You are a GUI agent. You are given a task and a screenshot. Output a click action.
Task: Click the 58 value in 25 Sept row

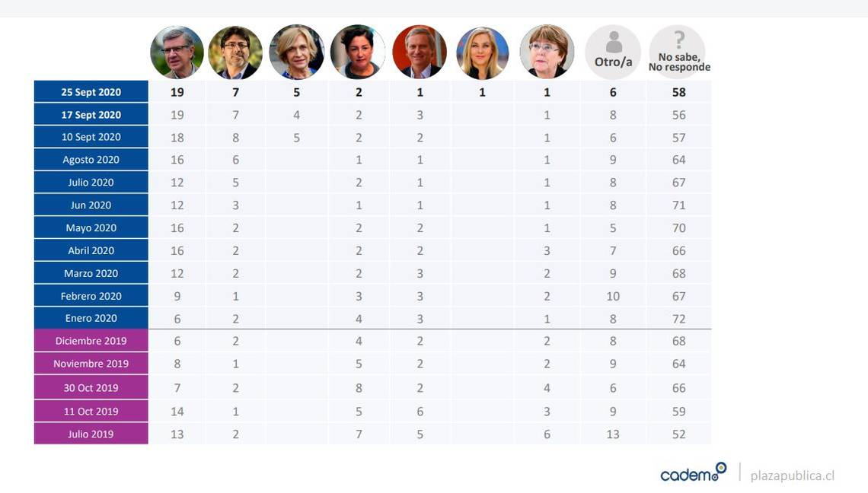point(678,92)
